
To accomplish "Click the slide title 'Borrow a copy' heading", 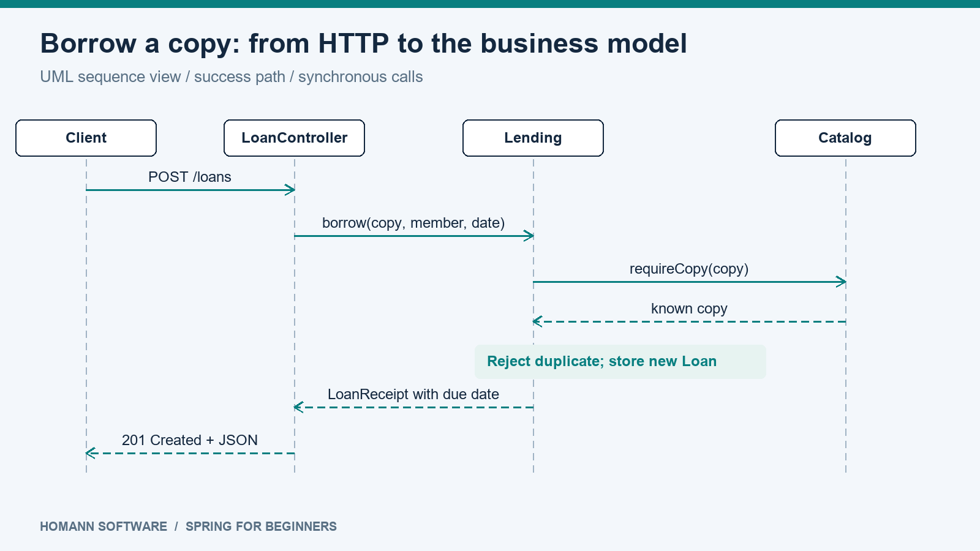I will (x=363, y=43).
